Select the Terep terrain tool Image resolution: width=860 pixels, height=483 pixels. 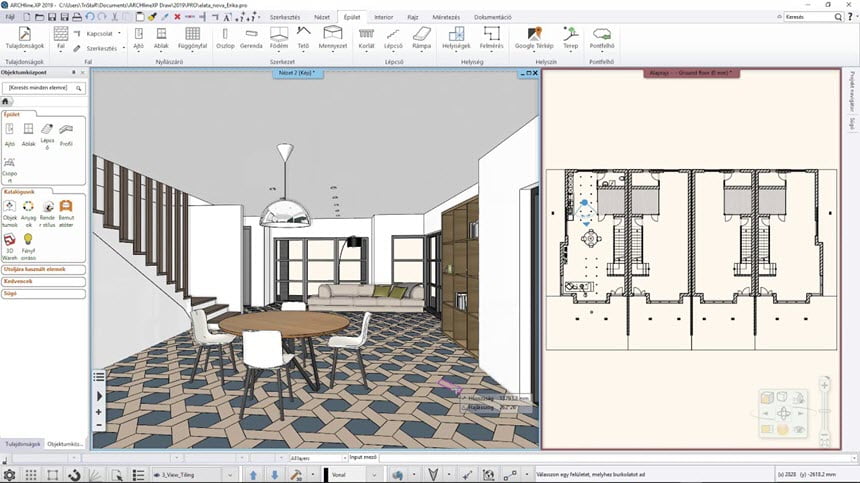[x=570, y=38]
